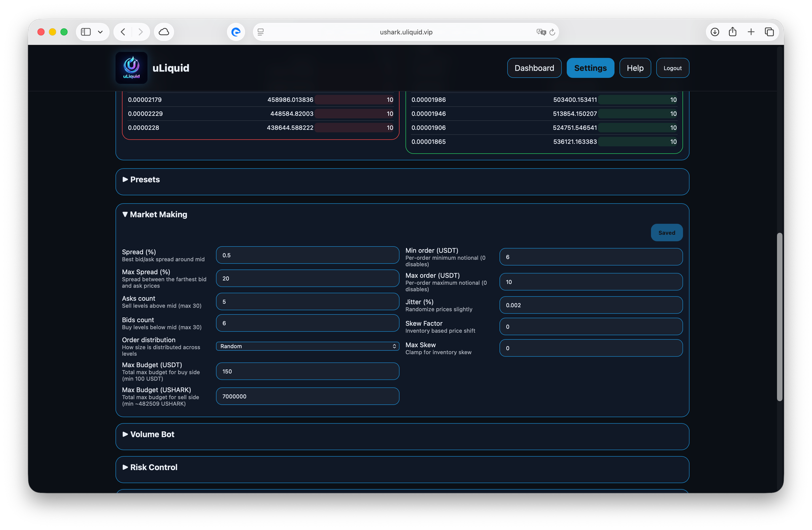Click the Share icon

click(x=732, y=31)
